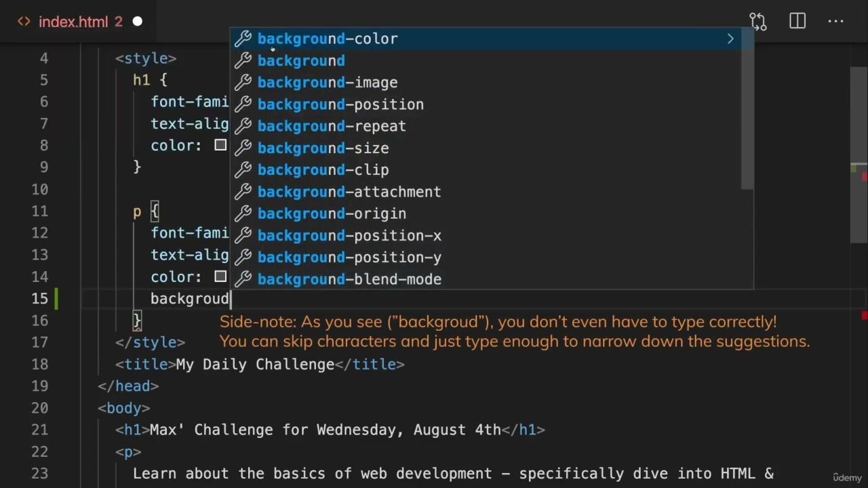Image resolution: width=868 pixels, height=488 pixels.
Task: Open the More Actions ellipsis menu
Action: point(836,22)
